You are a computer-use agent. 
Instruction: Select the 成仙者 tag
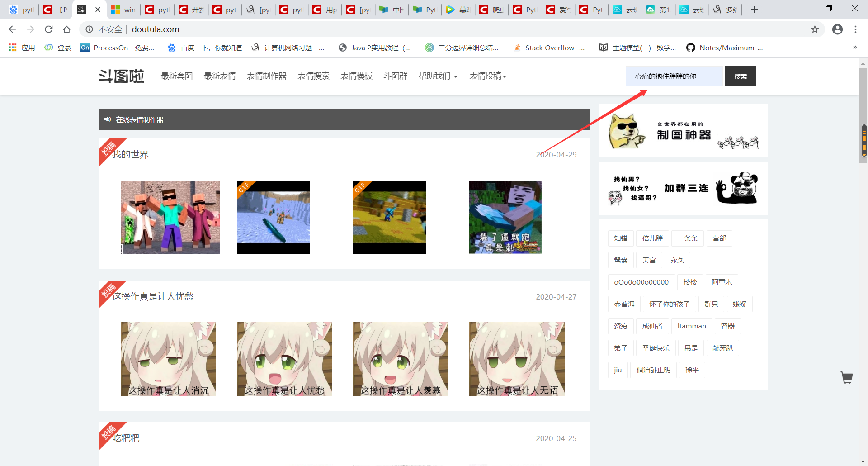652,326
